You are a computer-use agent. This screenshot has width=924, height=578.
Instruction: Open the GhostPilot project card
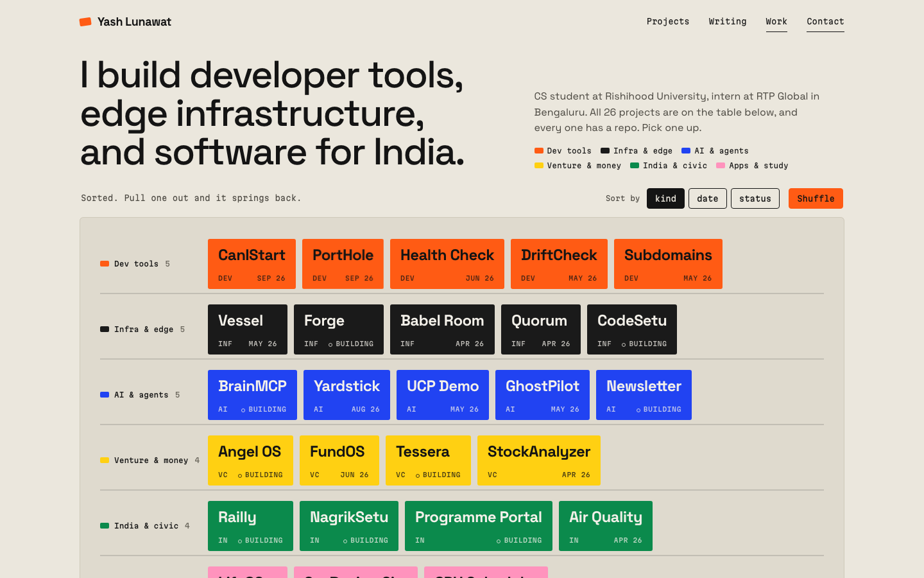(x=542, y=395)
